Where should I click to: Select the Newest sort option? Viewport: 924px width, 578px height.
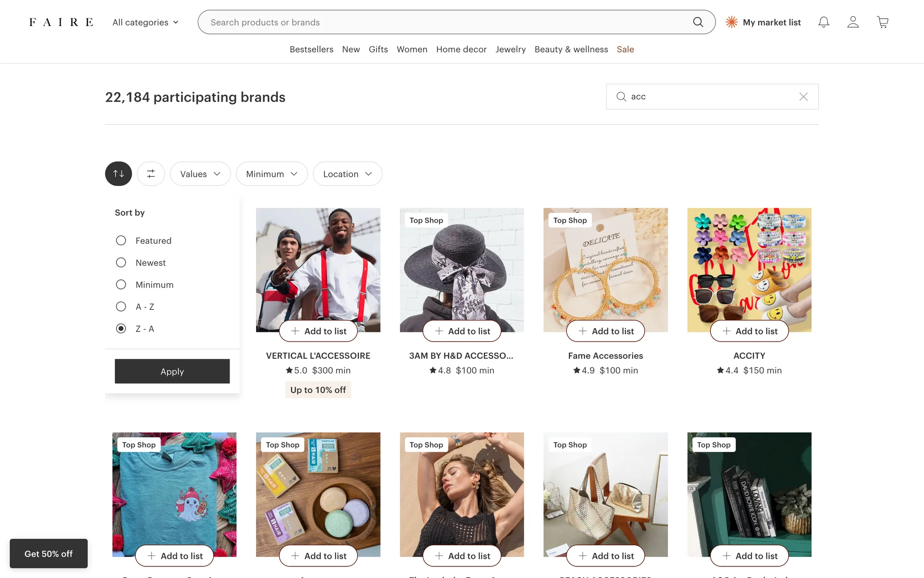[121, 263]
